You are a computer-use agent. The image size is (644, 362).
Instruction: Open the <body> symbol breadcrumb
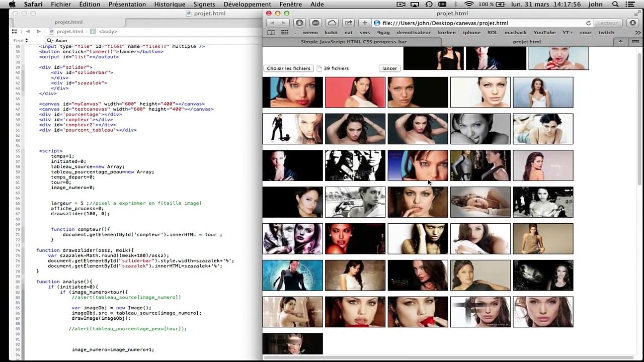[x=104, y=31]
